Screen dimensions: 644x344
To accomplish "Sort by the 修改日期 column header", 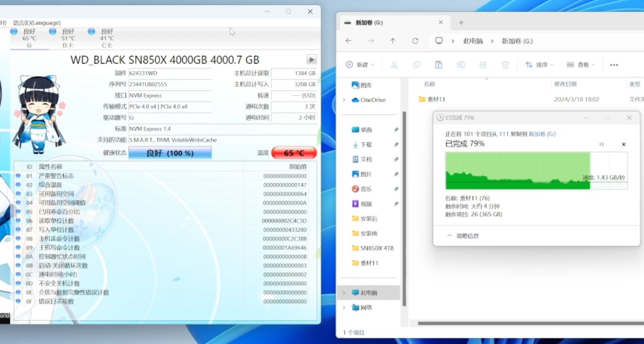I will click(566, 84).
